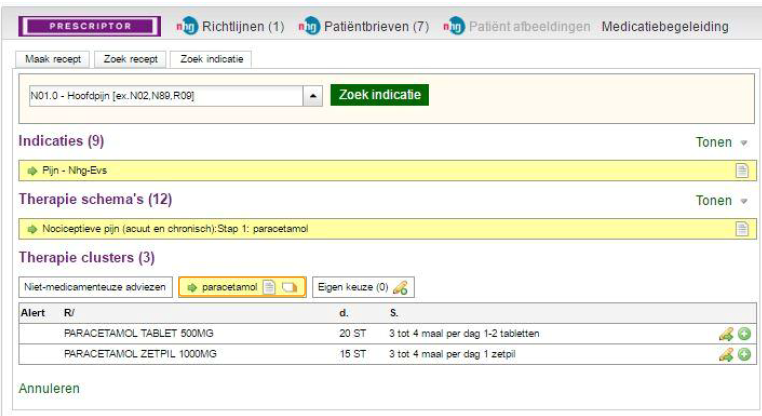This screenshot has width=762, height=416.
Task: Open Richtlijnen (1) link
Action: click(243, 26)
